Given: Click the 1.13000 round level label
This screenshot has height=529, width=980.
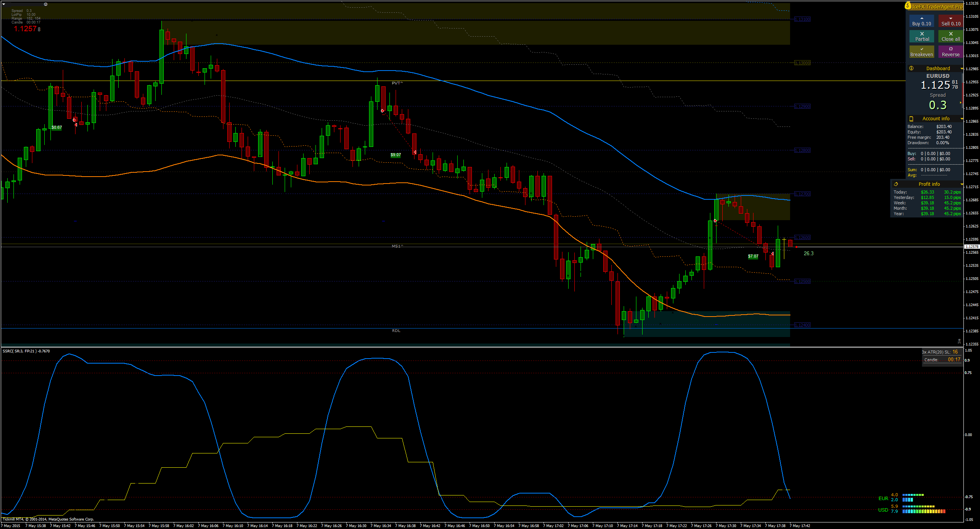Looking at the screenshot, I should click(x=802, y=63).
